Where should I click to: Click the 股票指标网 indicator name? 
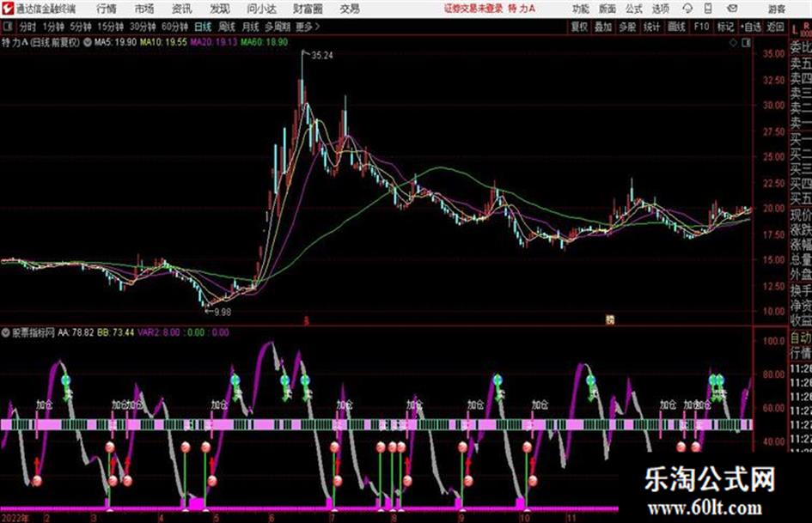(x=34, y=333)
